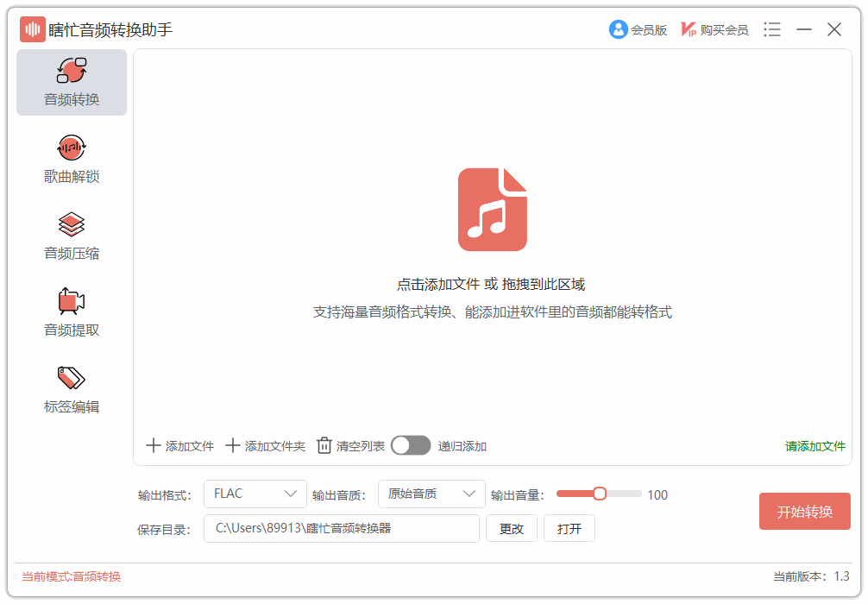Click the 保存目录 path input field

[341, 528]
